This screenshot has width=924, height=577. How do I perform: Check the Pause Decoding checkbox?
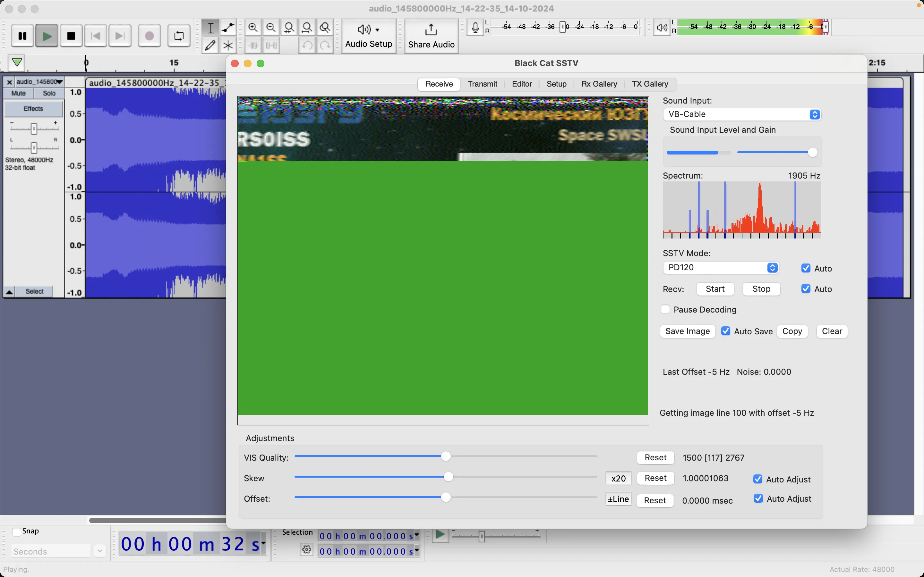point(665,309)
